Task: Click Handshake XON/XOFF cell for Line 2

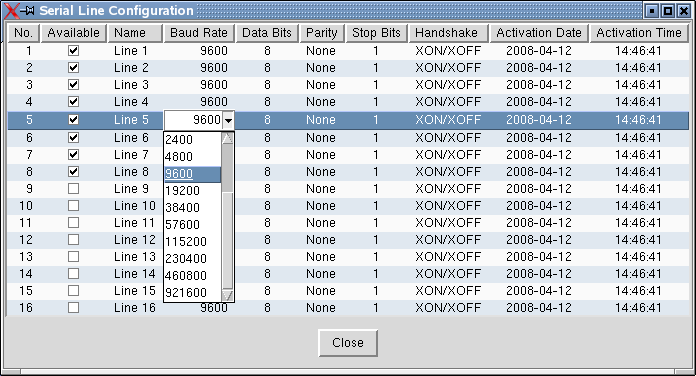Action: (x=448, y=67)
